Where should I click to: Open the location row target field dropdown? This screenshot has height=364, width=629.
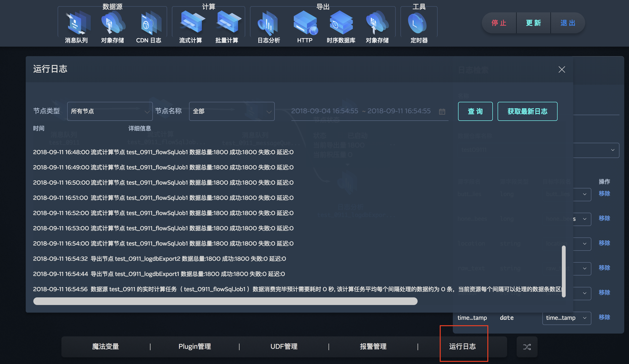tap(582, 244)
